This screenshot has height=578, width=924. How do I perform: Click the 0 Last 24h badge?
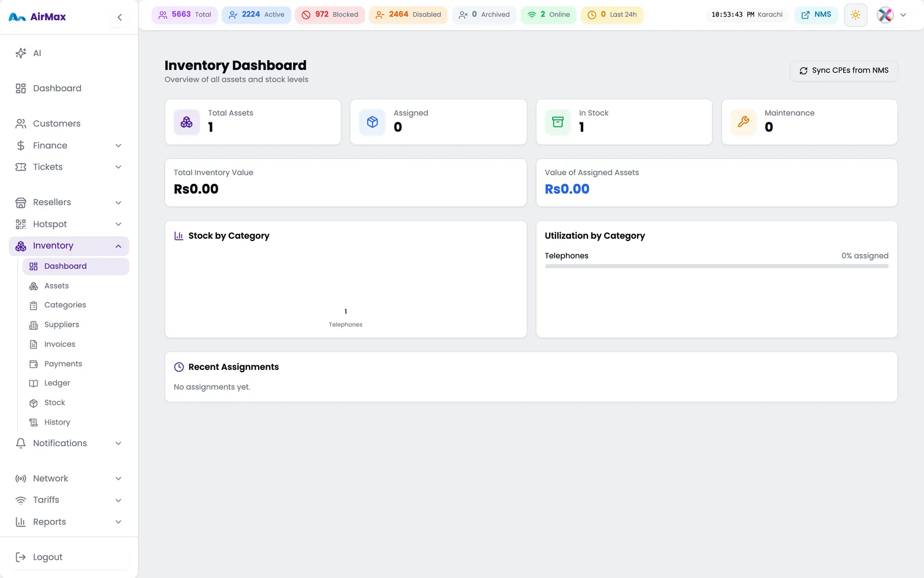pyautogui.click(x=612, y=15)
